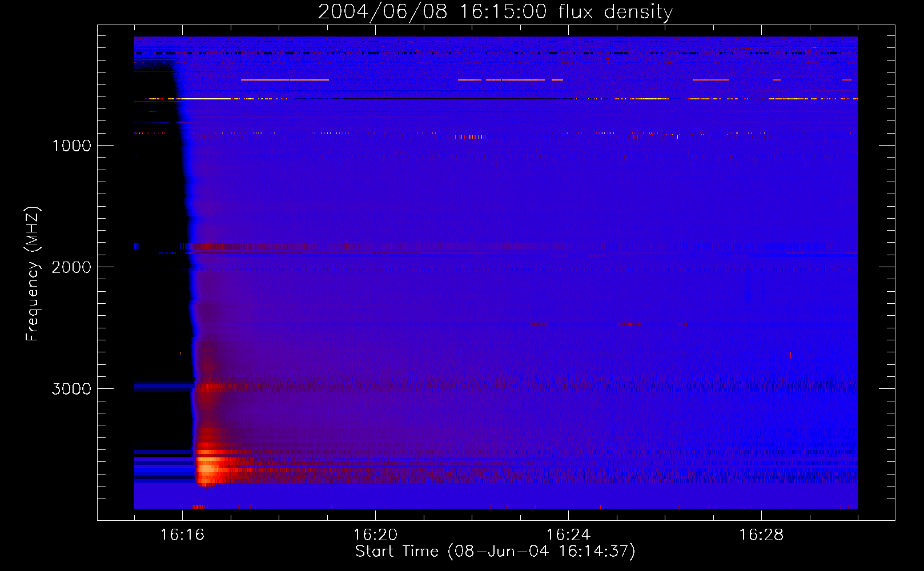Click the 'Frequency (MHZ)' axis label

(x=33, y=274)
